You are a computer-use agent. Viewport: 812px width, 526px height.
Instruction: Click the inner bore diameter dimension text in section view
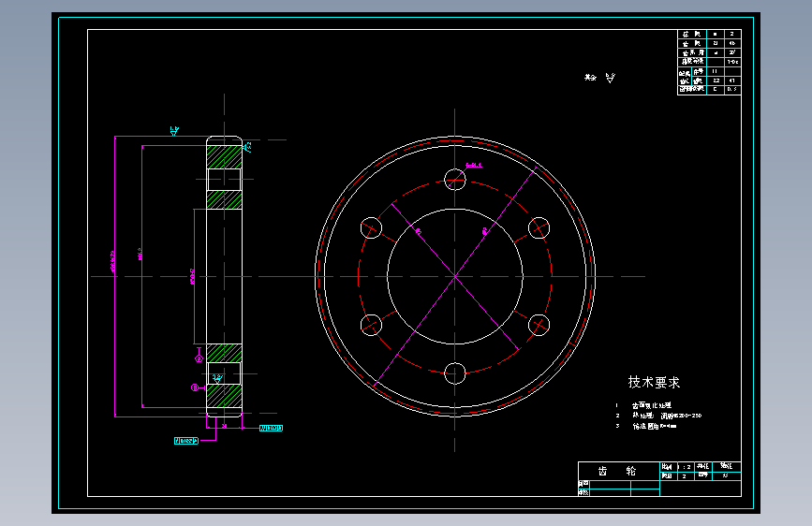192,277
